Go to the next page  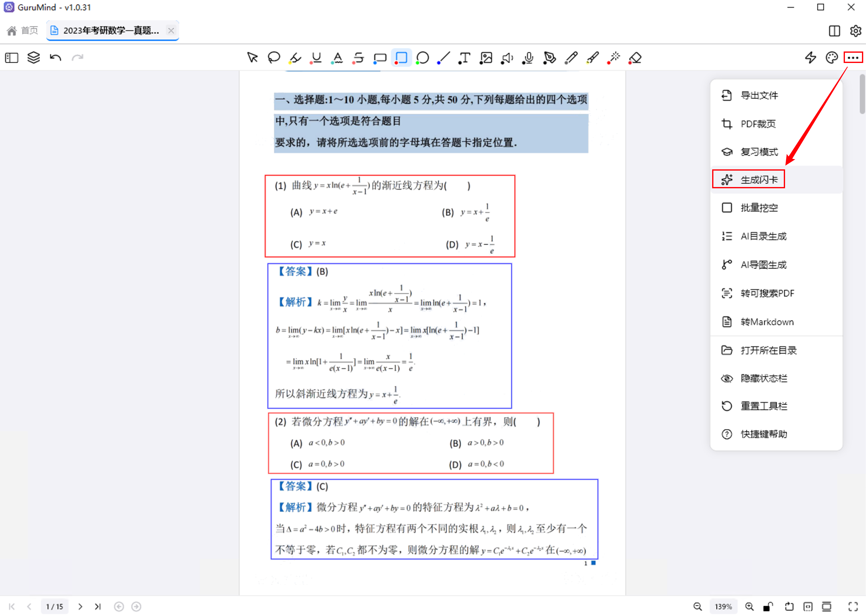(80, 606)
